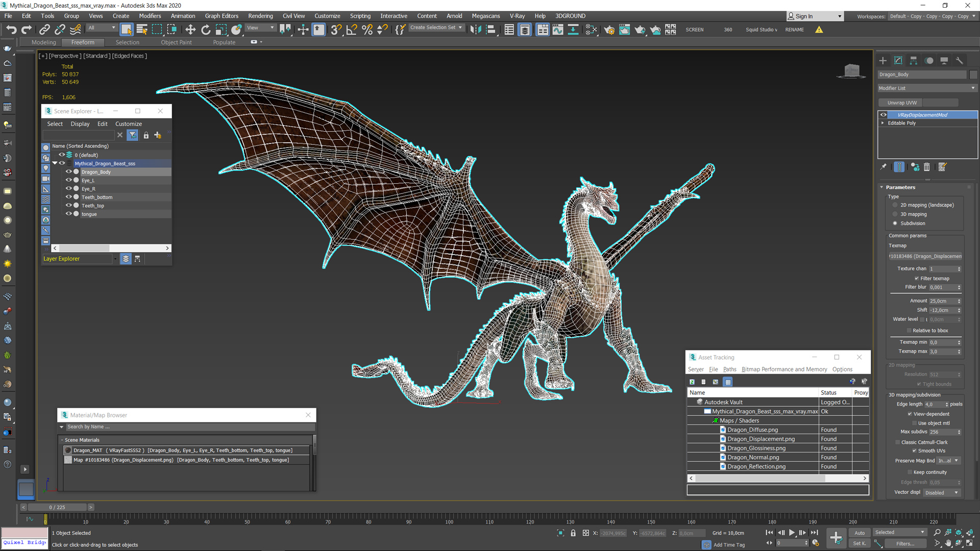Open the Workspaces dropdown at top right
980x551 pixels.
point(932,16)
